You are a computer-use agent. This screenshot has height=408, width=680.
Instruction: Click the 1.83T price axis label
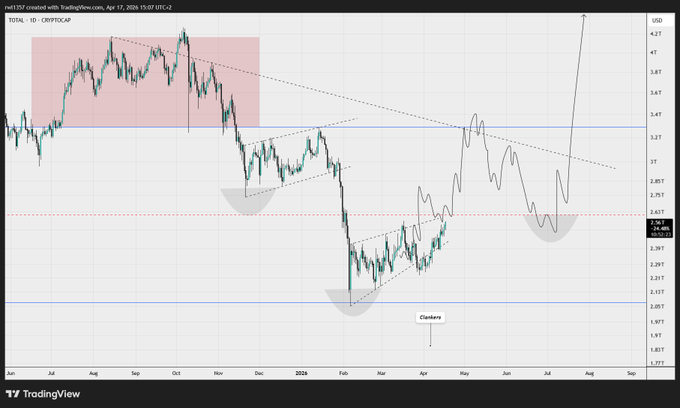[657, 349]
